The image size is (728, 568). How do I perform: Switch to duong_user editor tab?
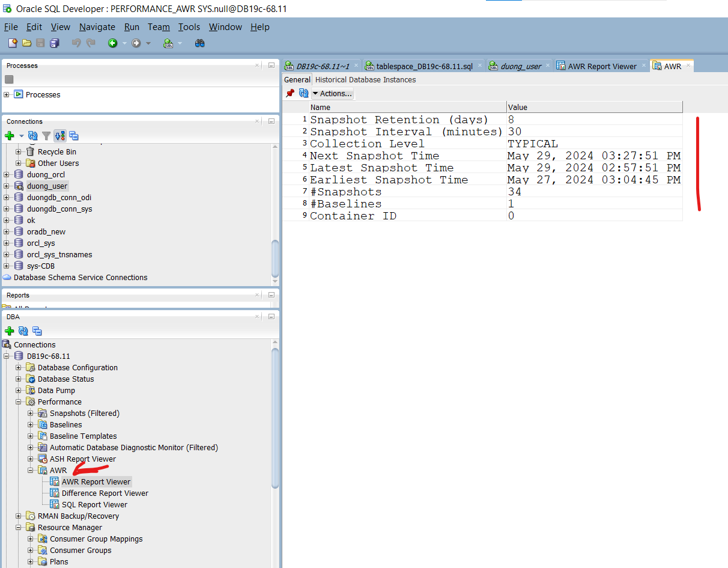pyautogui.click(x=520, y=66)
